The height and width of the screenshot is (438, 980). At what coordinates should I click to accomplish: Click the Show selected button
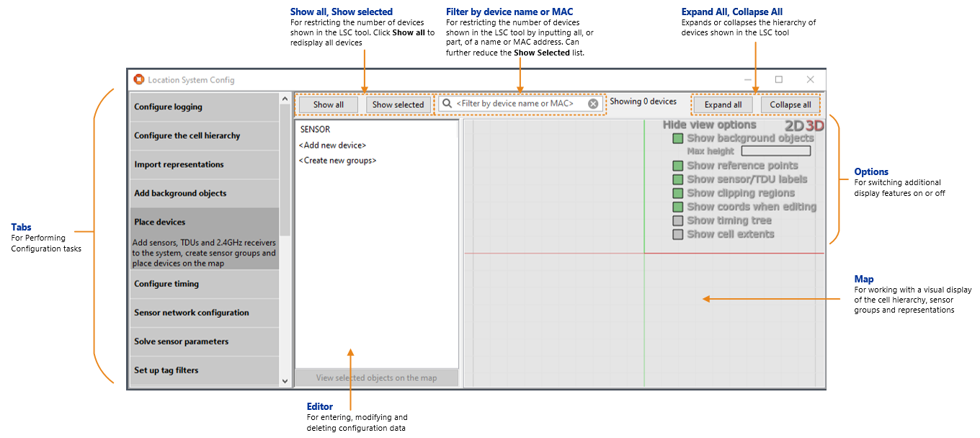[398, 104]
